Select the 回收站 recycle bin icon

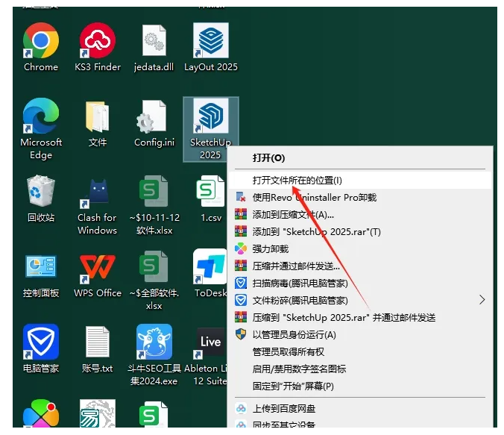tap(41, 198)
